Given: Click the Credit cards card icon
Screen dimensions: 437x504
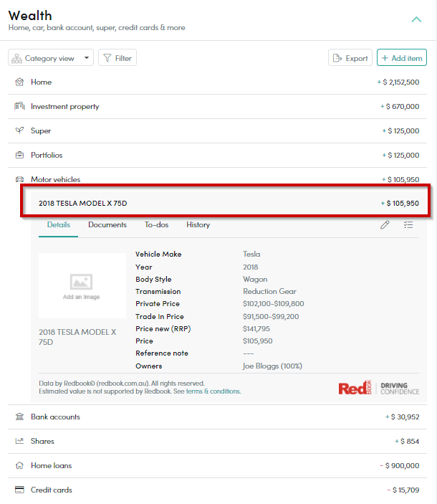Looking at the screenshot, I should pyautogui.click(x=19, y=490).
